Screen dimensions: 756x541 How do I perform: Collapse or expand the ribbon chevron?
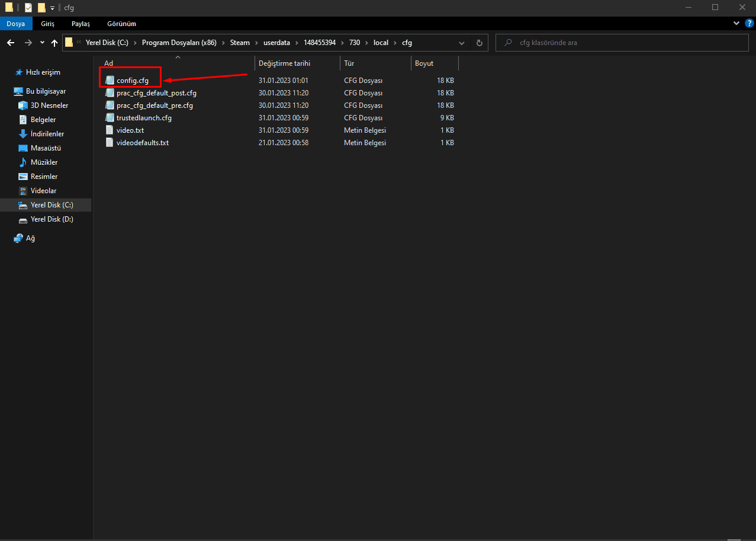coord(736,23)
